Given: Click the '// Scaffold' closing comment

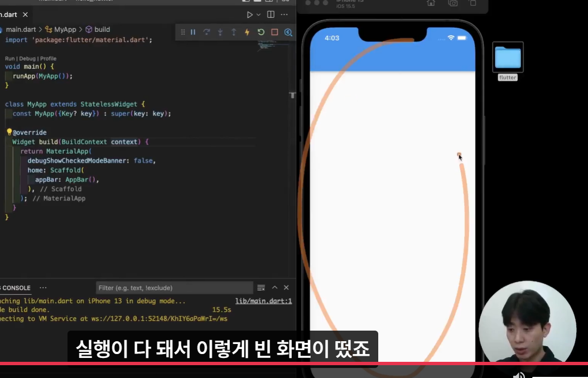Looking at the screenshot, I should [61, 189].
